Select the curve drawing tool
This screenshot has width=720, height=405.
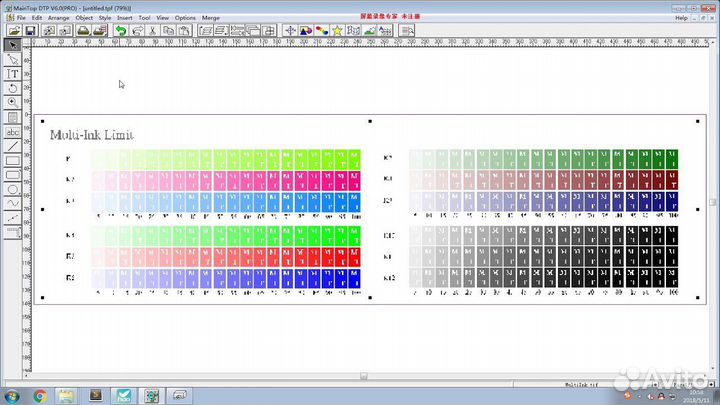click(x=13, y=202)
